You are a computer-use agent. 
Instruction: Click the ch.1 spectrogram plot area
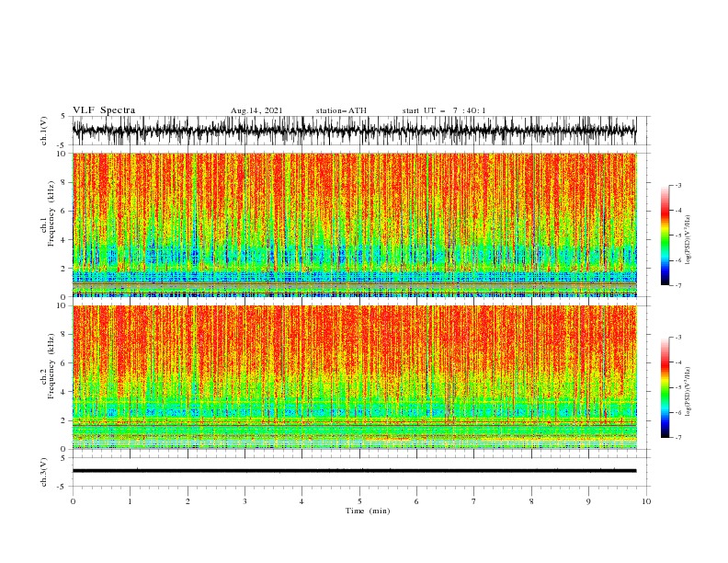(x=355, y=224)
